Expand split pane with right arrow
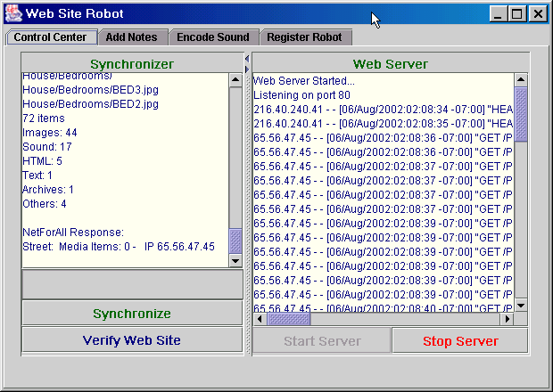 click(247, 69)
